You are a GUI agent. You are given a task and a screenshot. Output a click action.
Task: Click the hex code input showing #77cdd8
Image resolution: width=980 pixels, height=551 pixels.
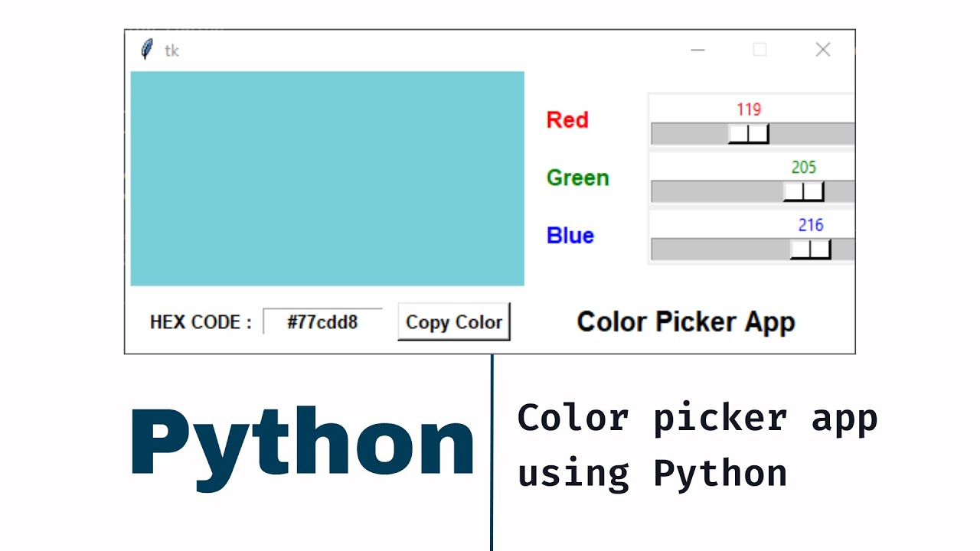323,321
